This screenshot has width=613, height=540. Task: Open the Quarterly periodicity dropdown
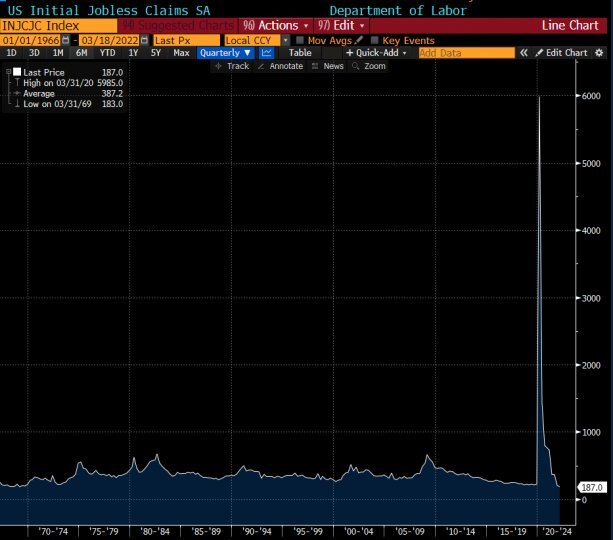[225, 52]
